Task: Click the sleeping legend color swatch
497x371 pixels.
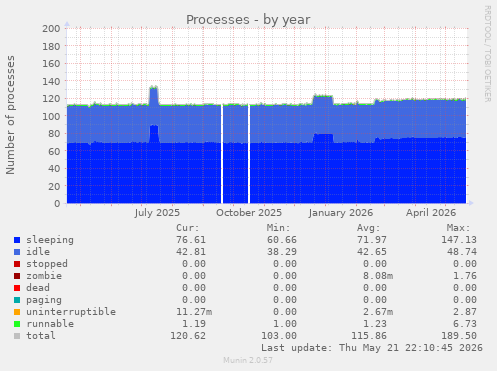Action: (17, 240)
